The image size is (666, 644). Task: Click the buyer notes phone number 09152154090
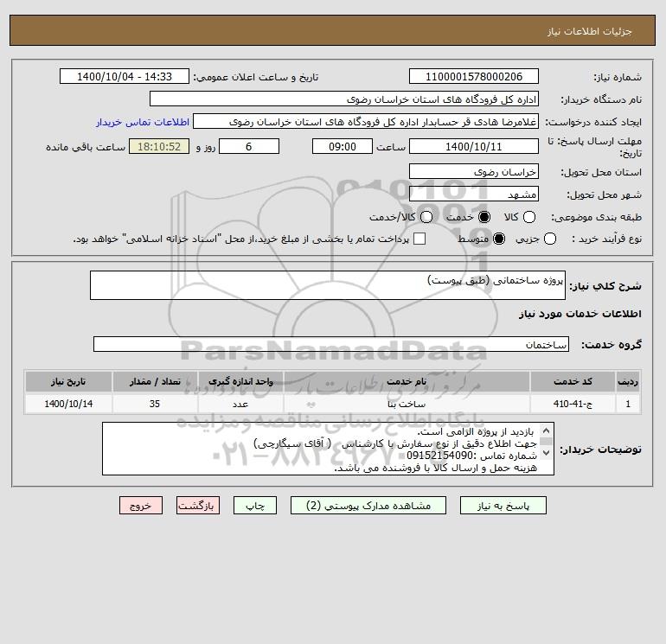click(x=439, y=456)
